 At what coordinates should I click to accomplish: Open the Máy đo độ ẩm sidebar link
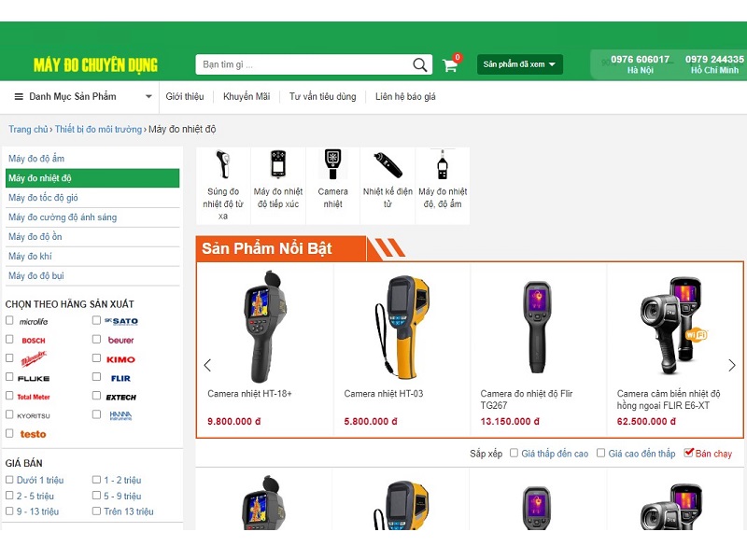coord(37,159)
